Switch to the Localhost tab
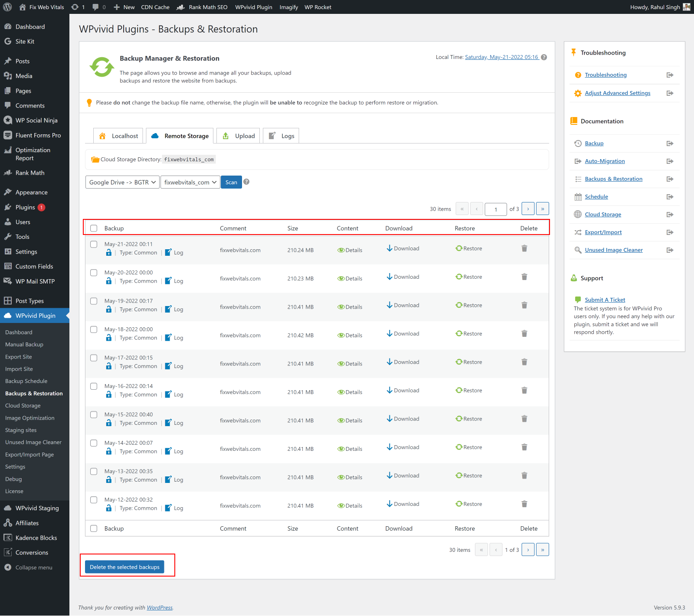 coord(118,136)
